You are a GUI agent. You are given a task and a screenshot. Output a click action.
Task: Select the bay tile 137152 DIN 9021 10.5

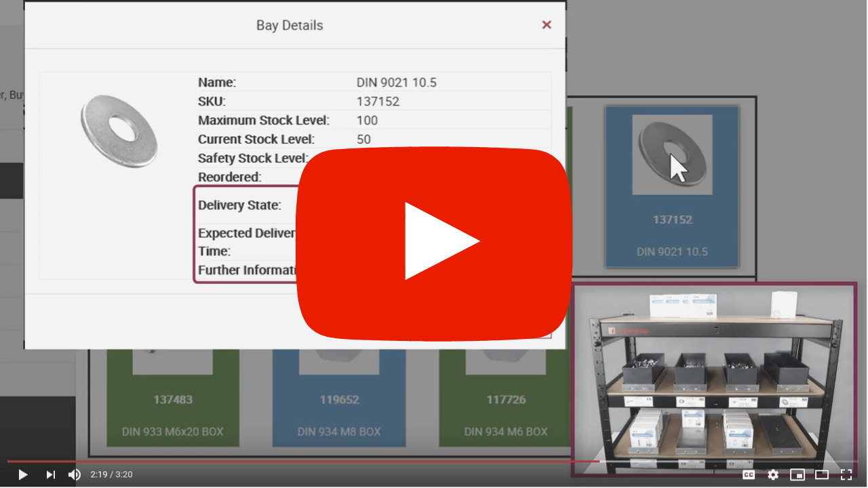672,186
